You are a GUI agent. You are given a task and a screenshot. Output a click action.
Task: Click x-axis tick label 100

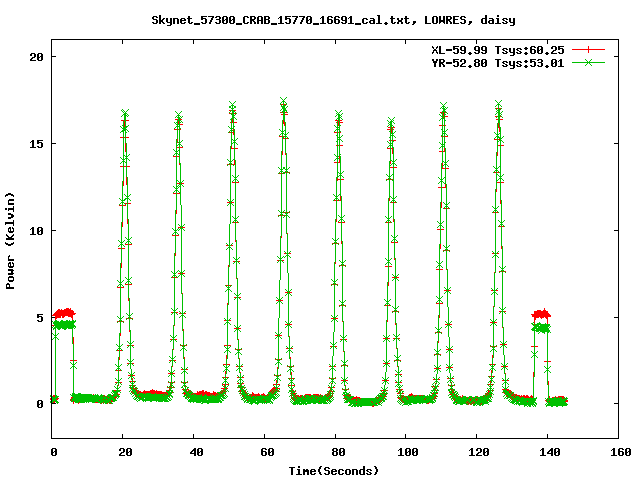(x=408, y=452)
